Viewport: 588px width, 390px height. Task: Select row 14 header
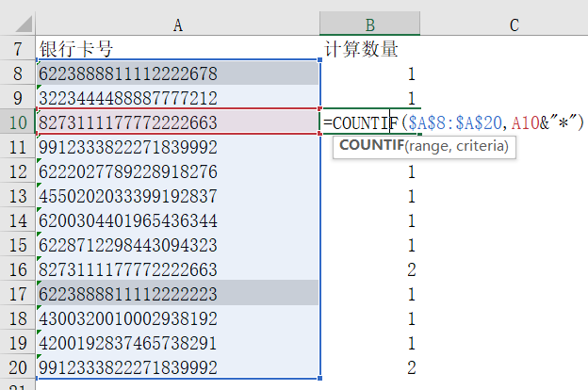(x=18, y=219)
